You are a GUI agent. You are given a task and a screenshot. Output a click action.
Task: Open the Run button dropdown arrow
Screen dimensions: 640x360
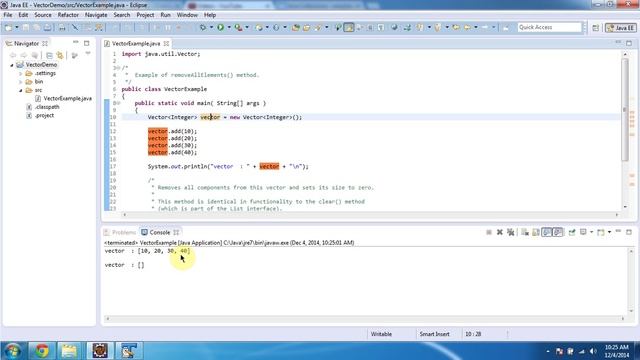click(229, 27)
